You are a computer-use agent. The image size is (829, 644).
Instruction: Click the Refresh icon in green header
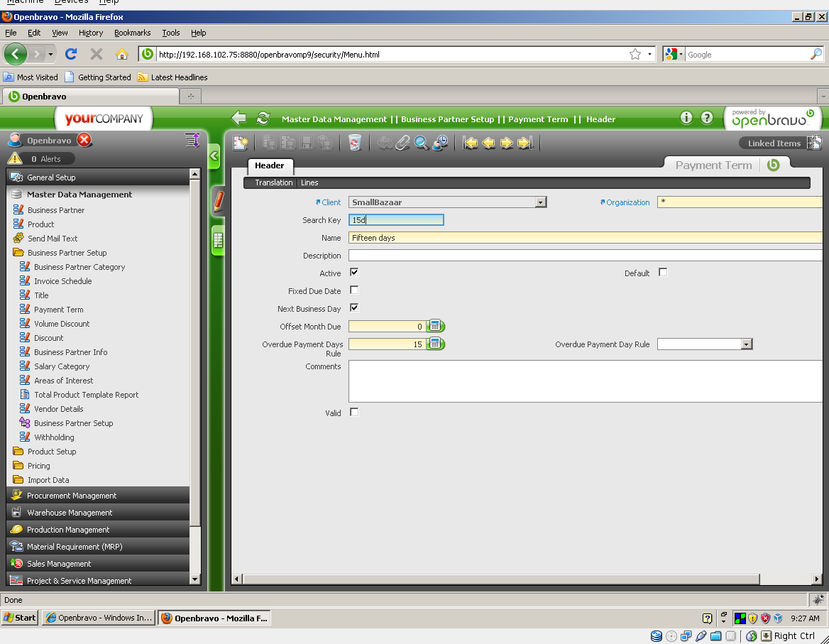point(263,119)
